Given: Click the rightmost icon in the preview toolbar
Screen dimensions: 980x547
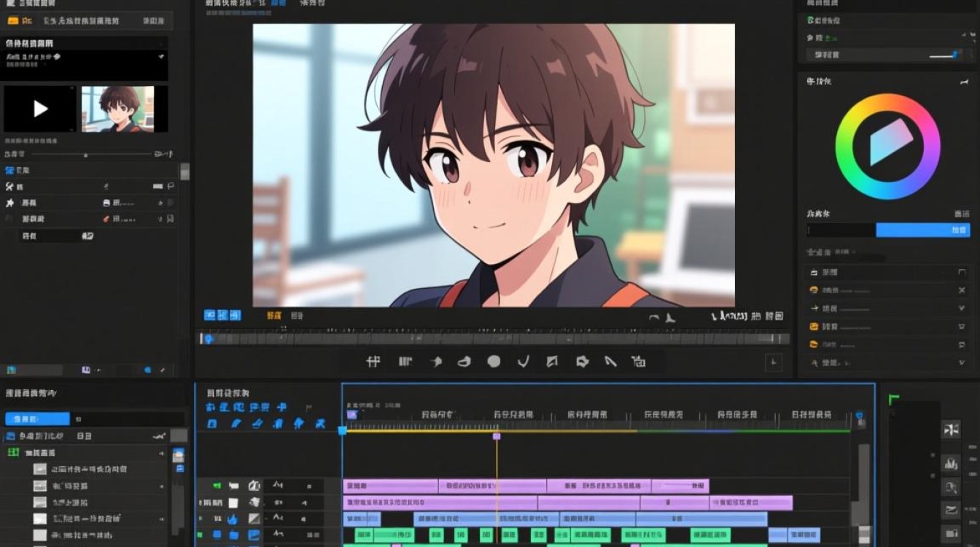Looking at the screenshot, I should tap(639, 361).
